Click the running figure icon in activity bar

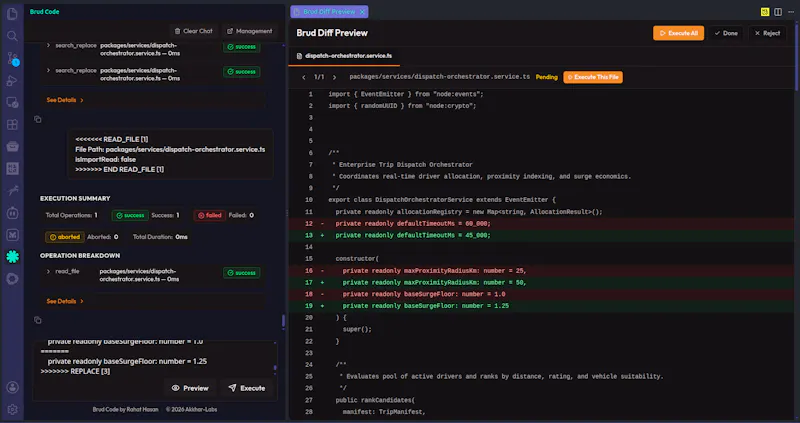(x=12, y=191)
